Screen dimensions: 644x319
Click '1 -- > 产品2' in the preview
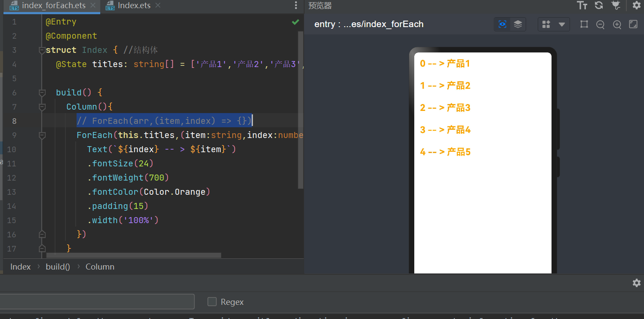[x=445, y=86]
